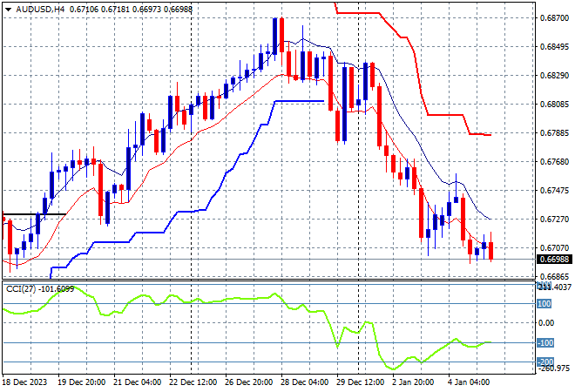The width and height of the screenshot is (575, 392).
Task: Click the CCI -100 level marker
Action: [x=545, y=343]
